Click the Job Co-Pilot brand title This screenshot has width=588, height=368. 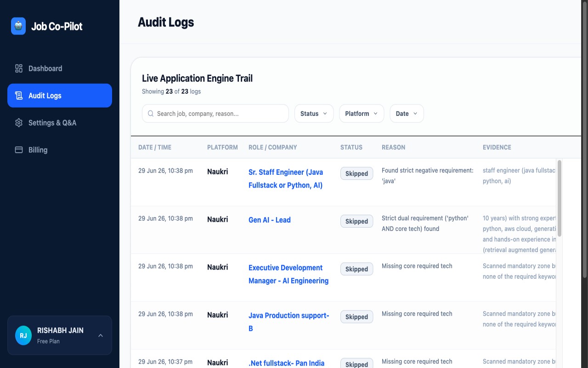coord(57,26)
